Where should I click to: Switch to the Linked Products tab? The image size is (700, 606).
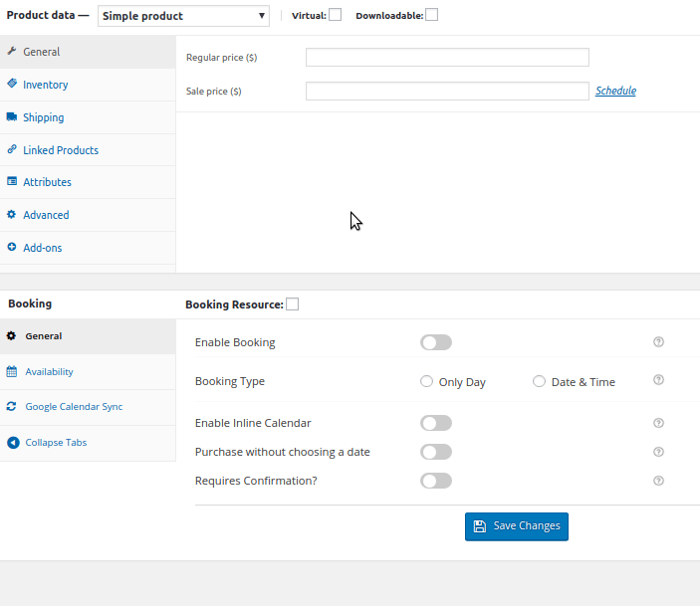point(60,150)
